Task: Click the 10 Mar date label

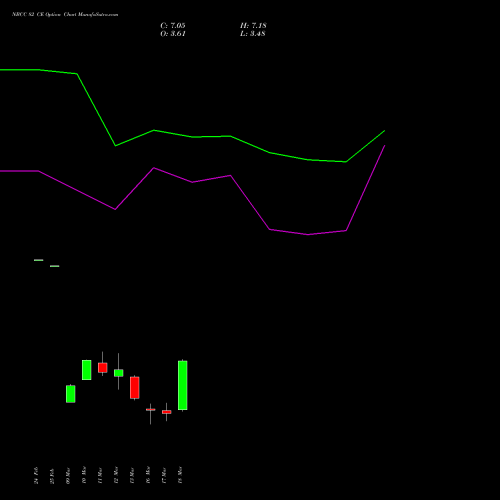Action: (84, 475)
